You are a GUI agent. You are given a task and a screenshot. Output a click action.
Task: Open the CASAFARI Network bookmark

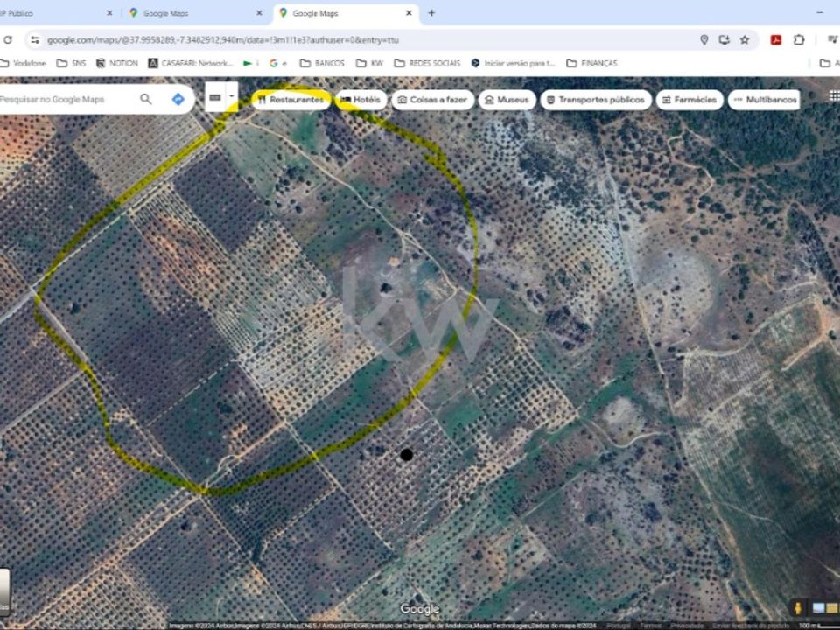[x=191, y=63]
